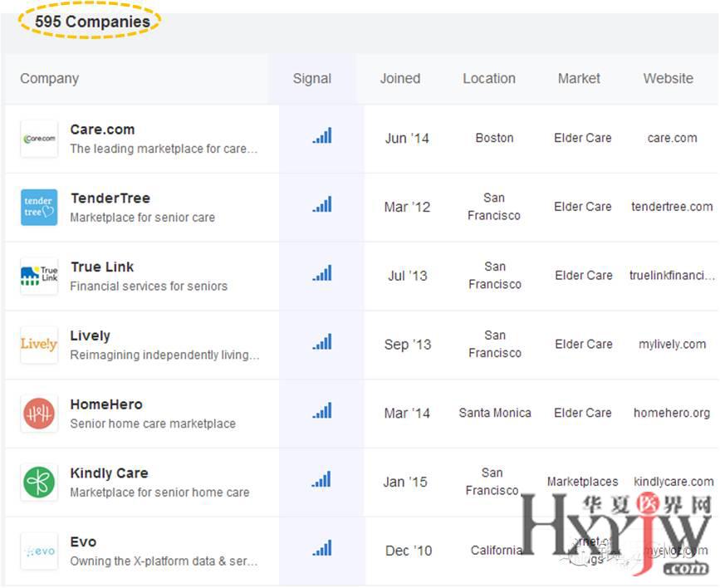Click the Mar '14 joined date
The image size is (720, 588).
407,414
